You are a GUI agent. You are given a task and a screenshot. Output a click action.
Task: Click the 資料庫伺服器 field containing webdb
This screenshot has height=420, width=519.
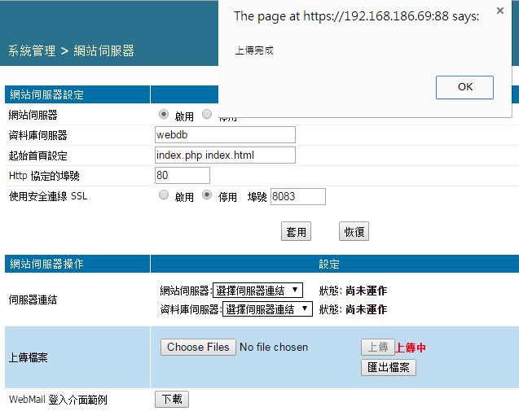pyautogui.click(x=225, y=135)
